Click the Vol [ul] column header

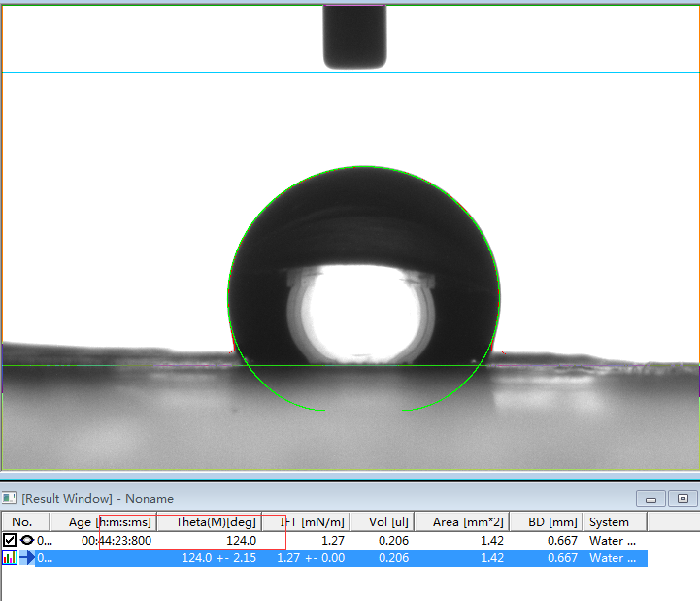pos(387,522)
